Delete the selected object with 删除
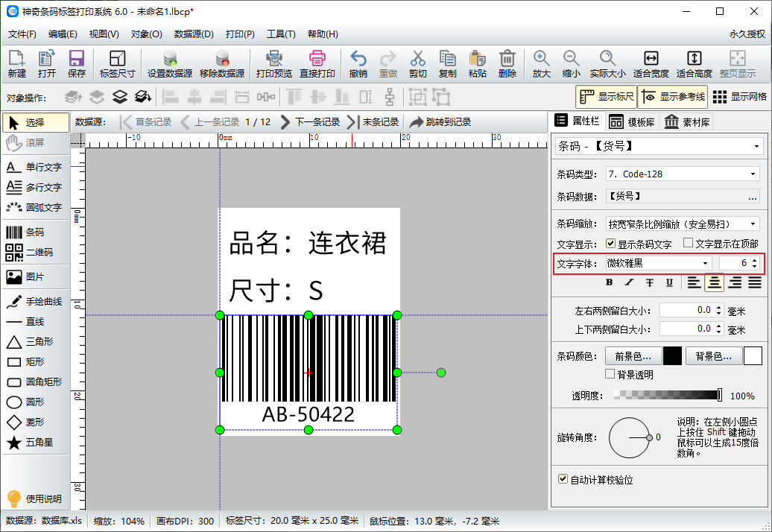 (507, 64)
